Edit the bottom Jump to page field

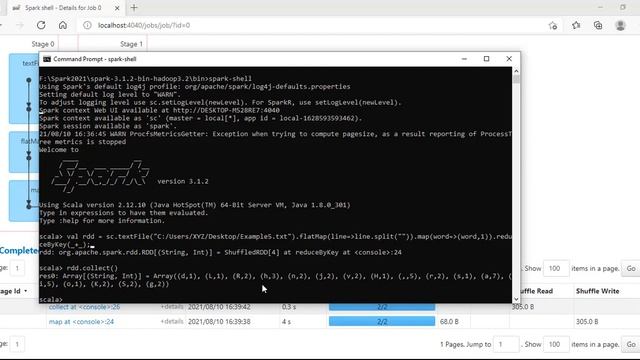pyautogui.click(x=506, y=344)
